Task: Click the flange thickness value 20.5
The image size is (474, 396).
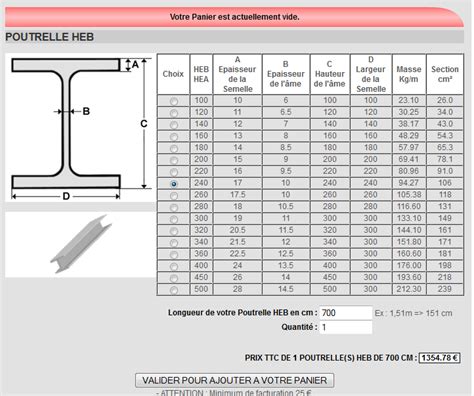Action: click(237, 230)
